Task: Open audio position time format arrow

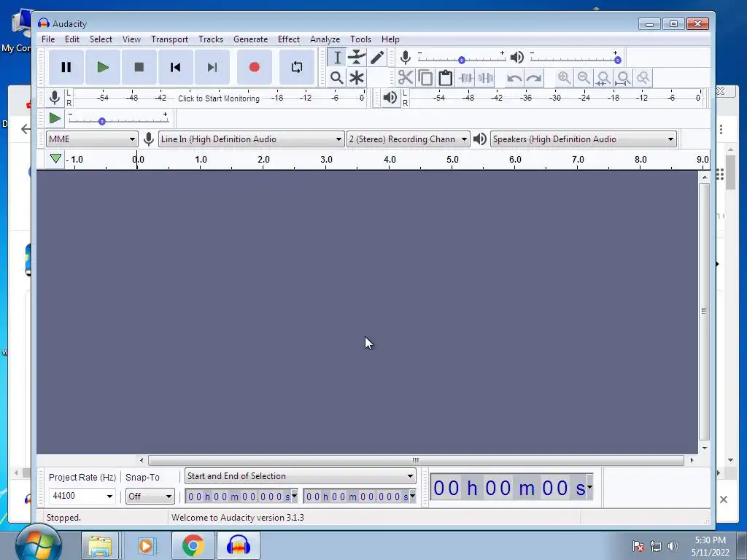Action: click(x=589, y=487)
